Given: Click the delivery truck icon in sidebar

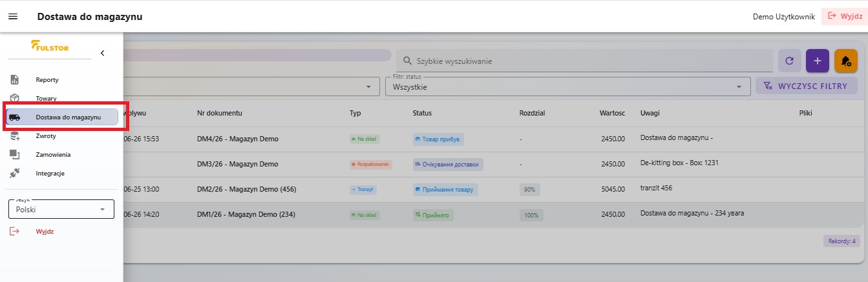Looking at the screenshot, I should click(x=14, y=117).
